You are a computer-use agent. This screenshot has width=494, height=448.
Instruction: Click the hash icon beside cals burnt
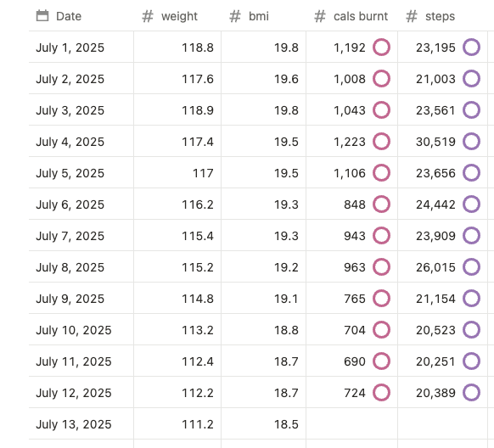click(320, 16)
